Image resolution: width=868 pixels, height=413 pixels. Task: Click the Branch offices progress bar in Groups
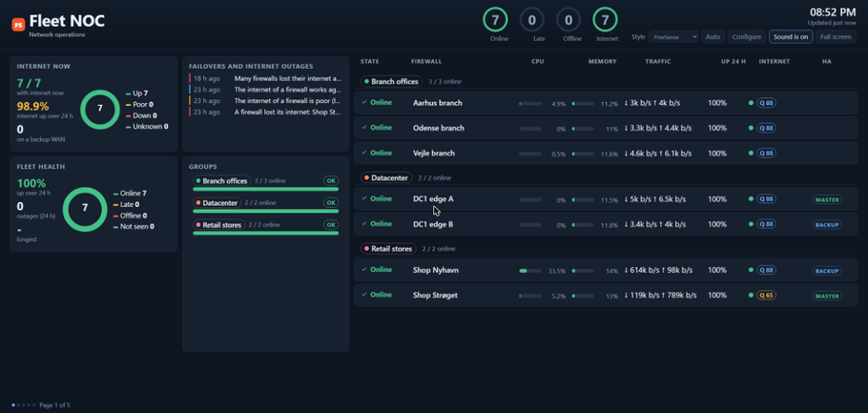coord(266,189)
